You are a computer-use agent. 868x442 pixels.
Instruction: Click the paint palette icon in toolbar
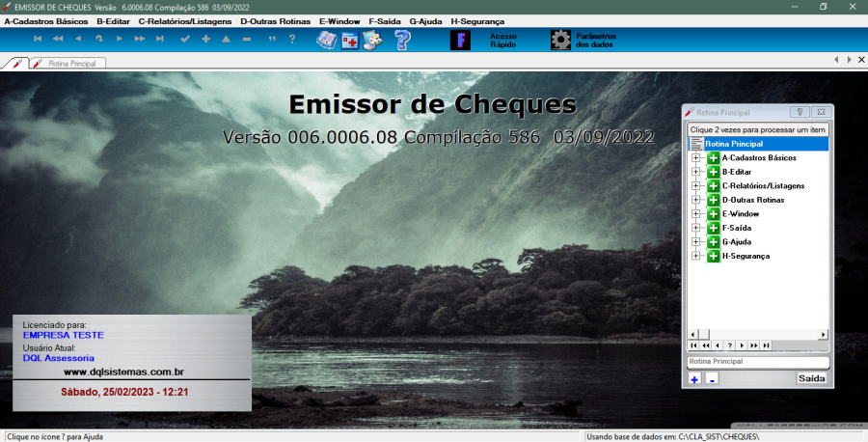(372, 40)
